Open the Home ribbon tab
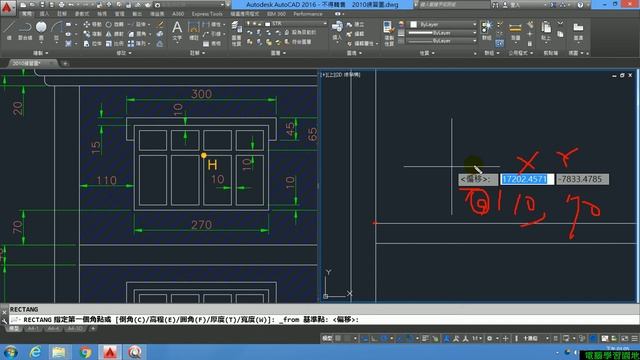640x360 pixels. (x=27, y=14)
